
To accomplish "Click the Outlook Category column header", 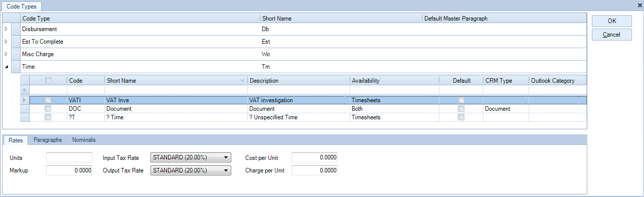I will tap(557, 80).
